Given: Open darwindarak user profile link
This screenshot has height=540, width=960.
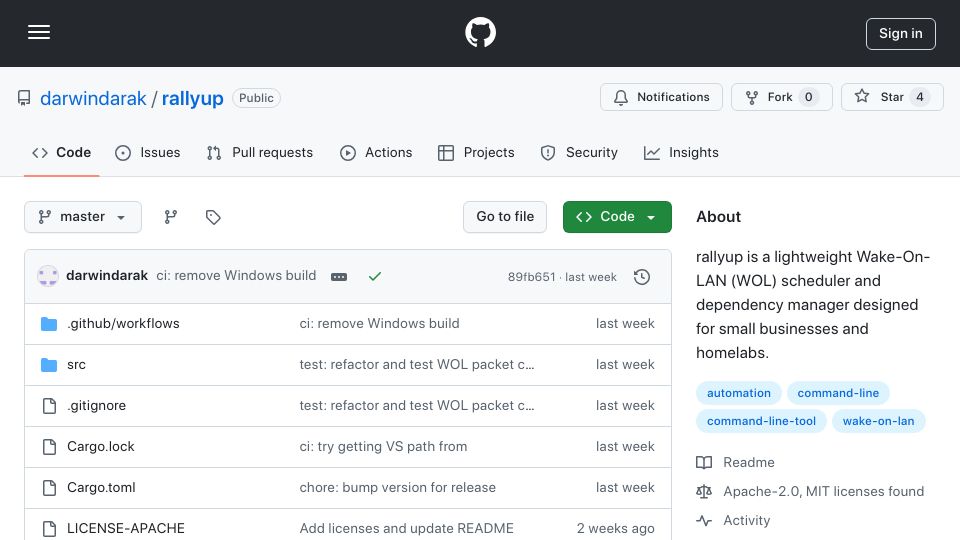Looking at the screenshot, I should (93, 98).
